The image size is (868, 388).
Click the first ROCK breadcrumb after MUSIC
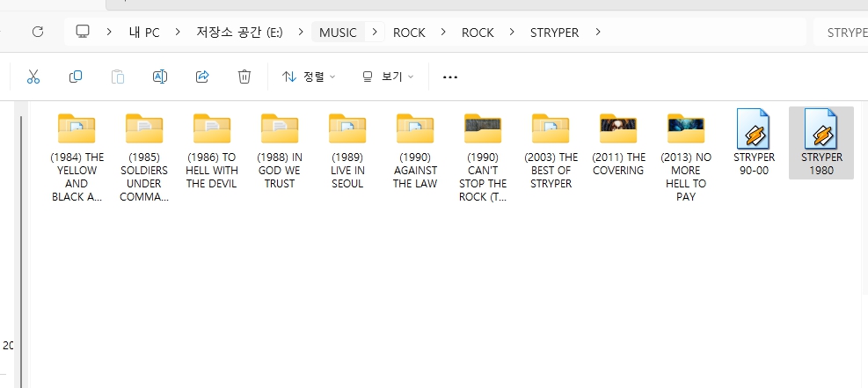coord(409,32)
